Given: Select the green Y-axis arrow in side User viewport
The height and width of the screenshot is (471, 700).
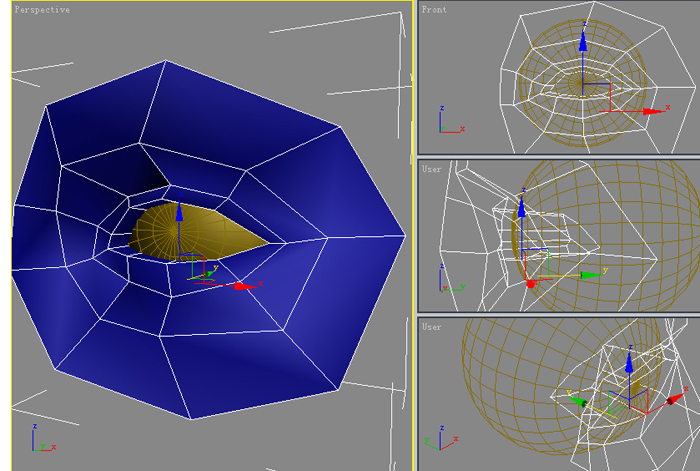Looking at the screenshot, I should tap(591, 275).
